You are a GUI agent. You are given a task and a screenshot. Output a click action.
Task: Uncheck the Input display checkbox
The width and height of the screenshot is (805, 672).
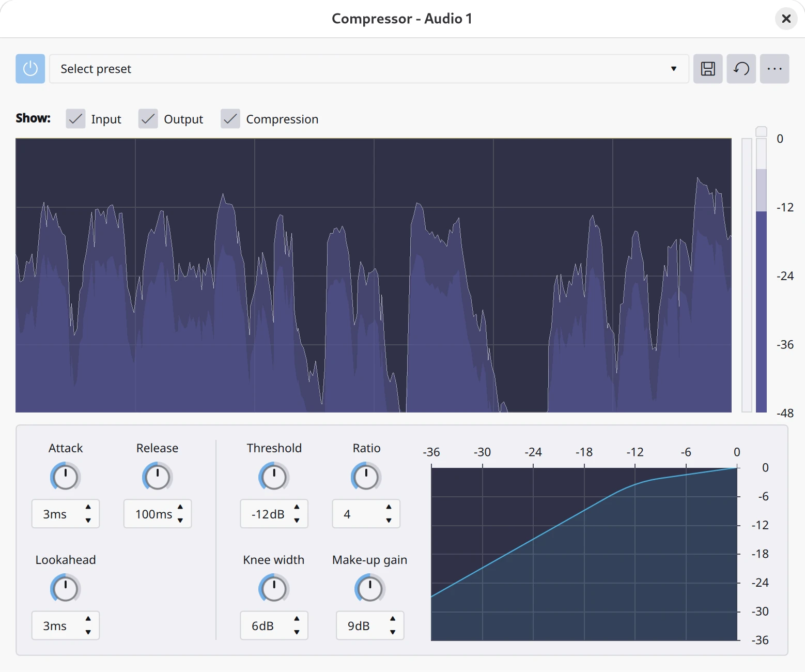(75, 119)
